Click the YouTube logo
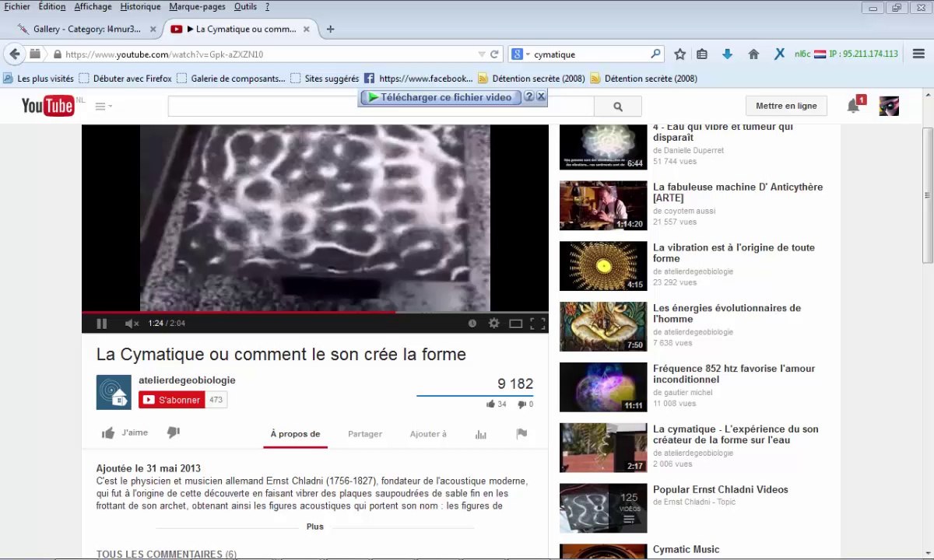Viewport: 934px width, 560px height. click(x=48, y=106)
